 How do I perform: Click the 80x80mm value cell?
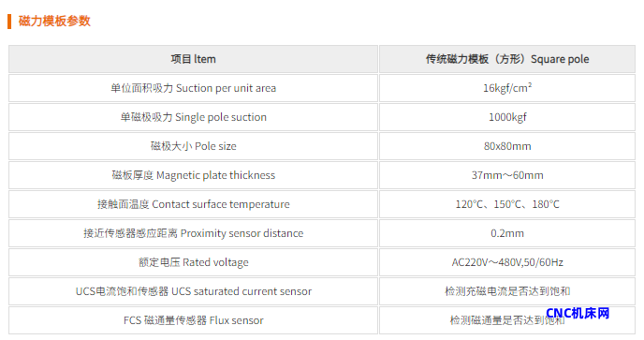(x=507, y=146)
